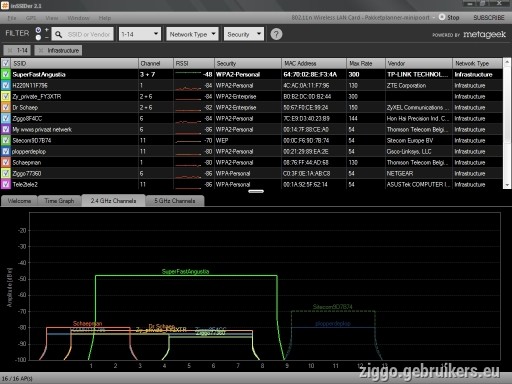
Task: Sort by the Network Type column header
Action: (x=477, y=63)
